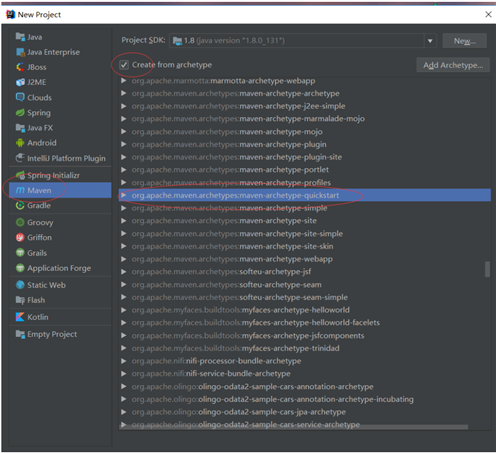The height and width of the screenshot is (453, 496).
Task: Select maven-archetype-site-skin archetype
Action: click(305, 246)
